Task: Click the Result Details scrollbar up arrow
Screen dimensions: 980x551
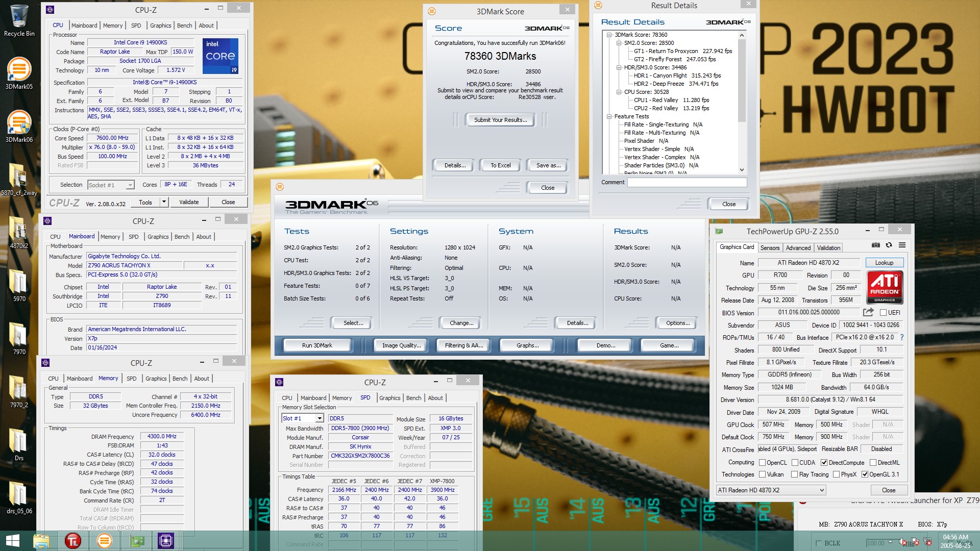Action: [742, 35]
